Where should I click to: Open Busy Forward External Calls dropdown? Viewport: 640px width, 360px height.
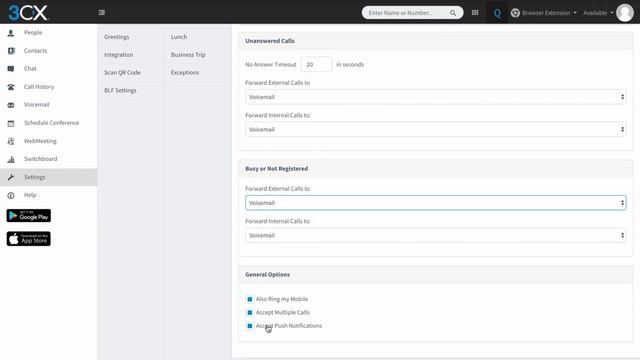[436, 203]
